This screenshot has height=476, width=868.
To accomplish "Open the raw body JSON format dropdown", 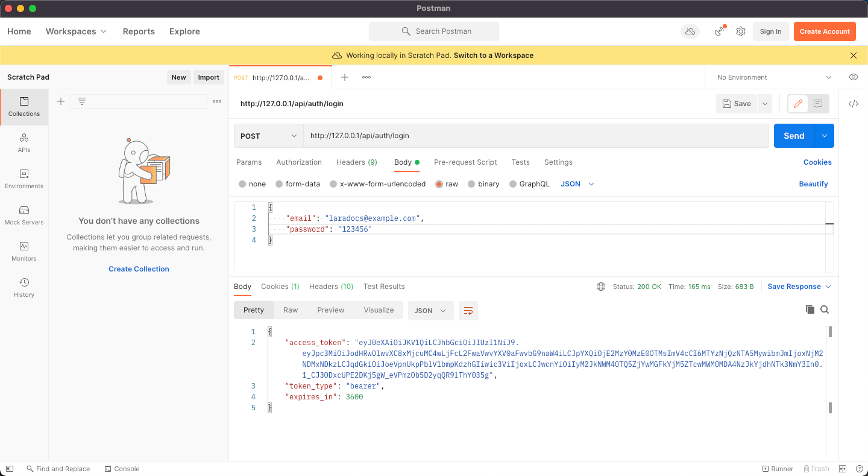I will click(x=577, y=184).
